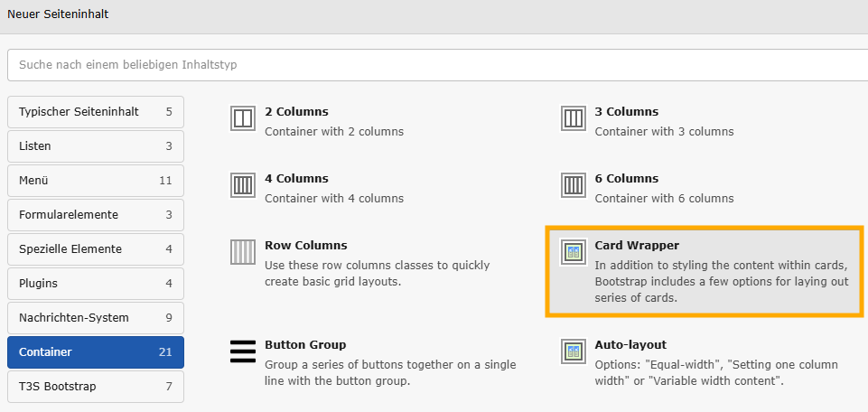
Task: Click the Row Columns striped icon
Action: [244, 252]
